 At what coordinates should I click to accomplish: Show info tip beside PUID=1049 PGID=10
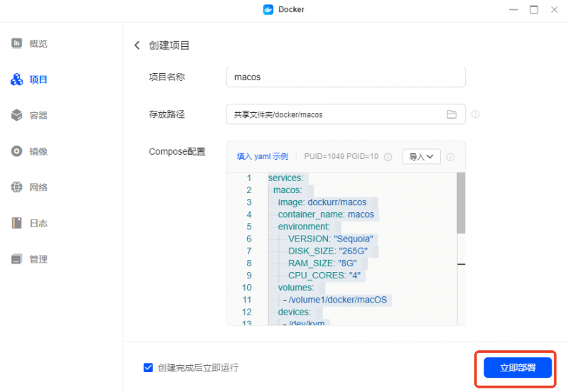[388, 157]
